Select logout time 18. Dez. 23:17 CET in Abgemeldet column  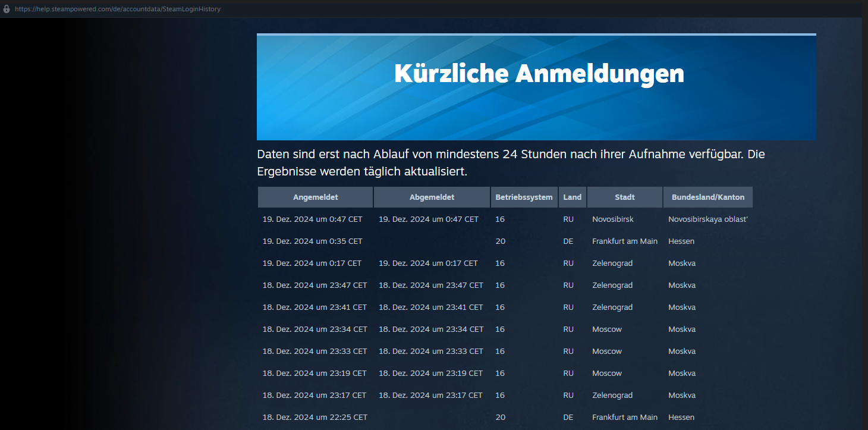coord(430,396)
